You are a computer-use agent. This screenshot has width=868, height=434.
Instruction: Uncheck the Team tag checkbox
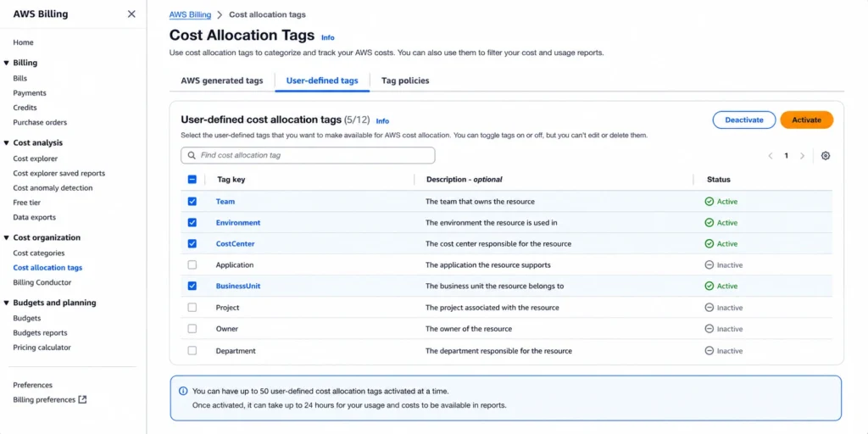coord(192,202)
